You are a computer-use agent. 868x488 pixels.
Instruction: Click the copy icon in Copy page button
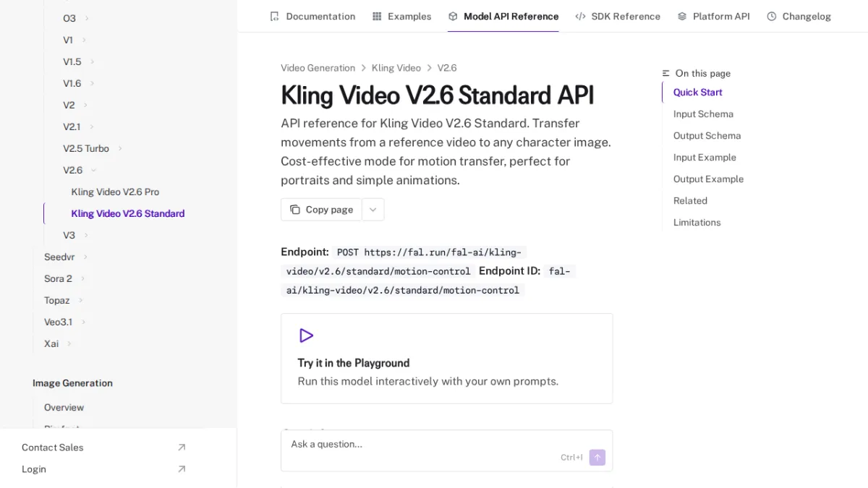pyautogui.click(x=295, y=210)
